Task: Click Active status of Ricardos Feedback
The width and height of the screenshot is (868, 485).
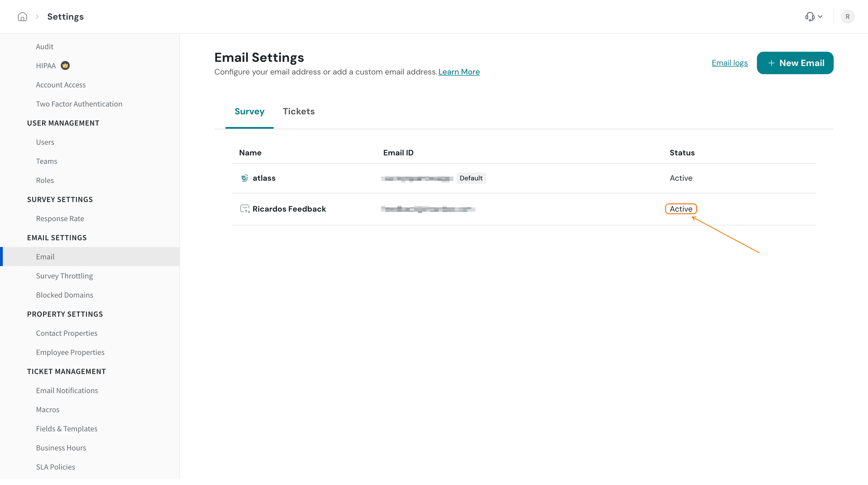Action: click(x=681, y=209)
